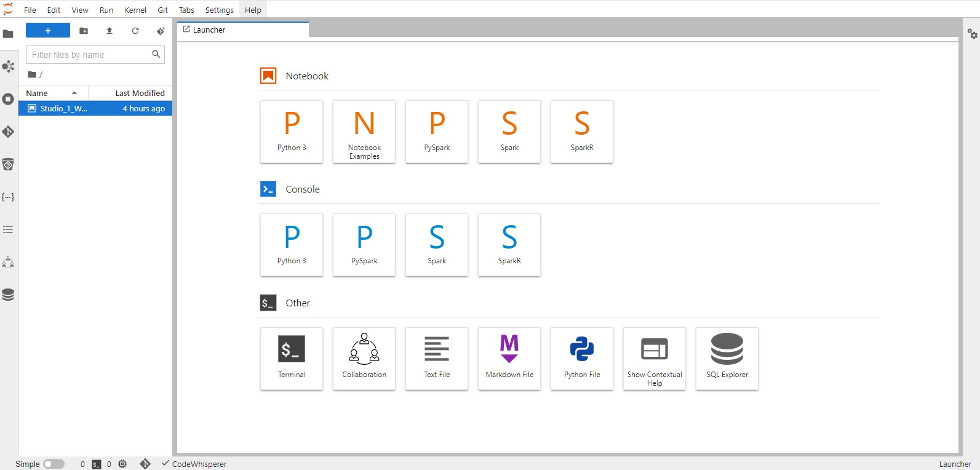Screen dimensions: 980x470
Task: Open the Kernel menu
Action: (x=135, y=10)
